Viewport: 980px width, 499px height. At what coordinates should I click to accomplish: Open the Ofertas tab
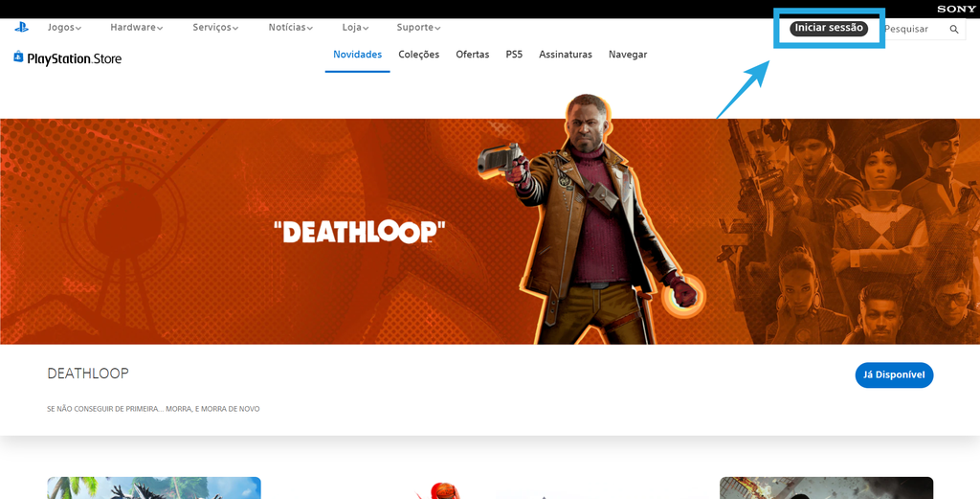473,55
